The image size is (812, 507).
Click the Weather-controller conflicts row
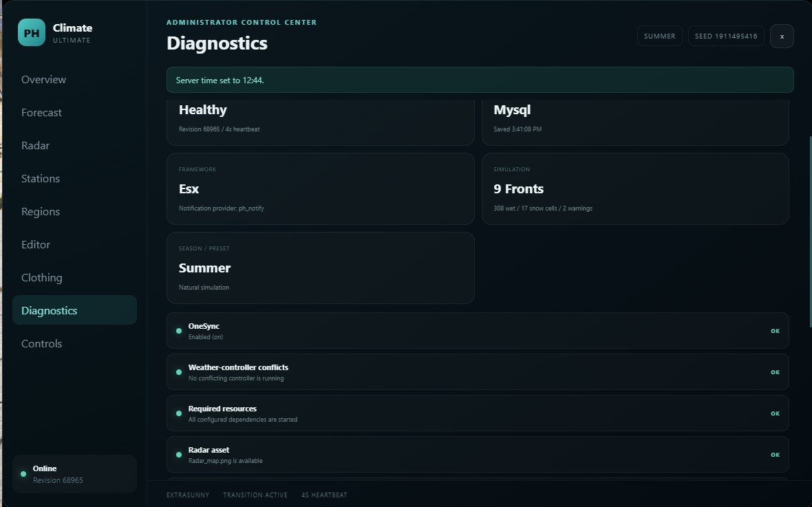pos(478,372)
